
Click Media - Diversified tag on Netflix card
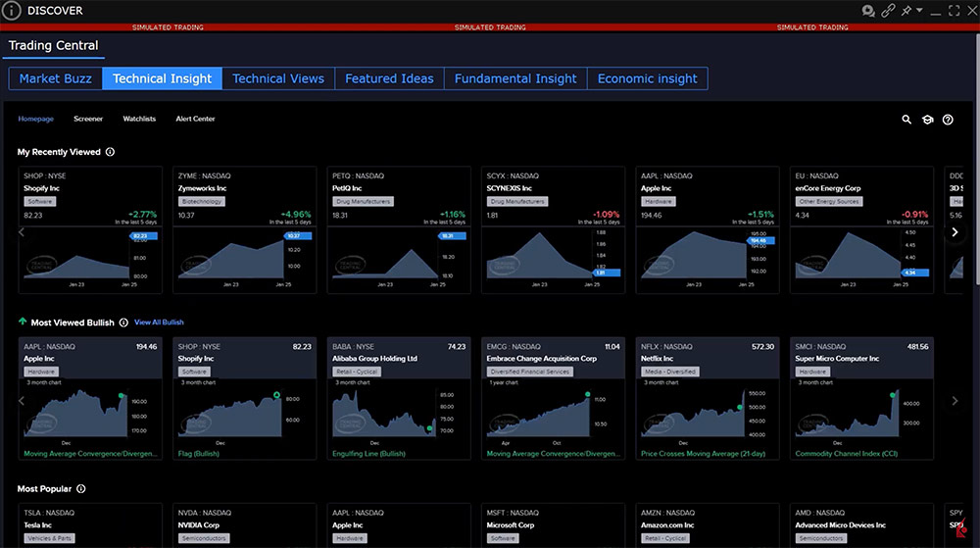(670, 372)
